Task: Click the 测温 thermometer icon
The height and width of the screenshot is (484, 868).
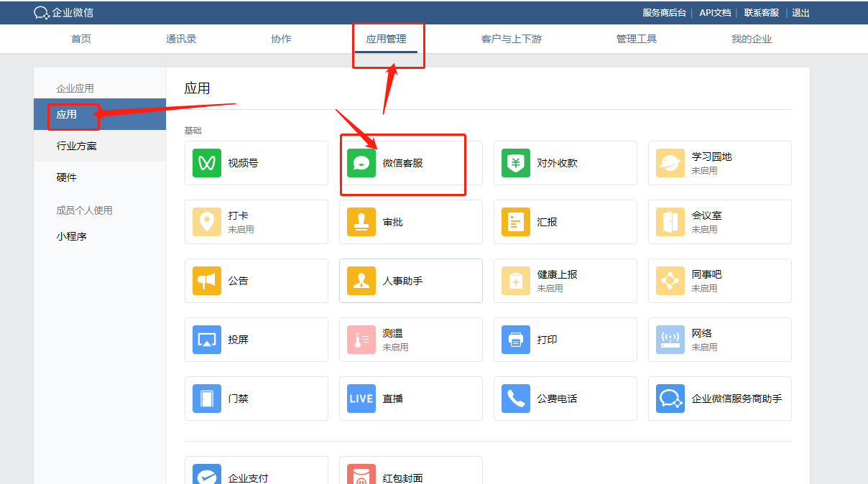Action: coord(361,340)
